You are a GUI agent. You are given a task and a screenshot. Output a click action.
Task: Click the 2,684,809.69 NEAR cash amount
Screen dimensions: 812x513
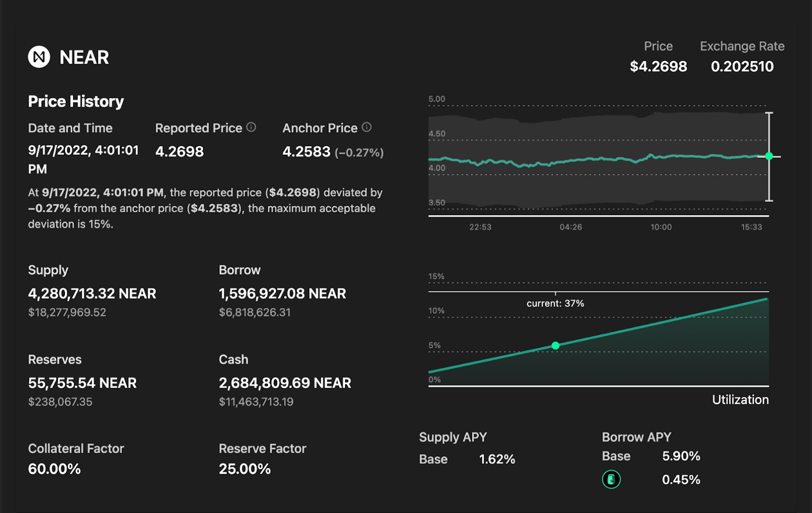(x=285, y=383)
